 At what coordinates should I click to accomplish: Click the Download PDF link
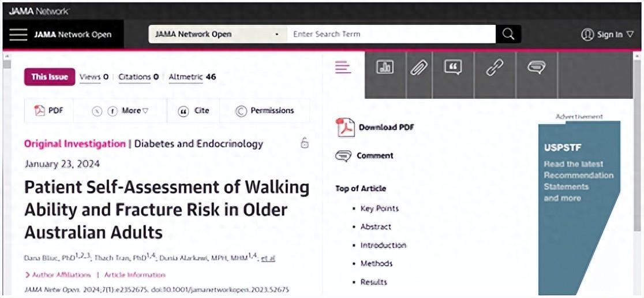[x=385, y=128]
